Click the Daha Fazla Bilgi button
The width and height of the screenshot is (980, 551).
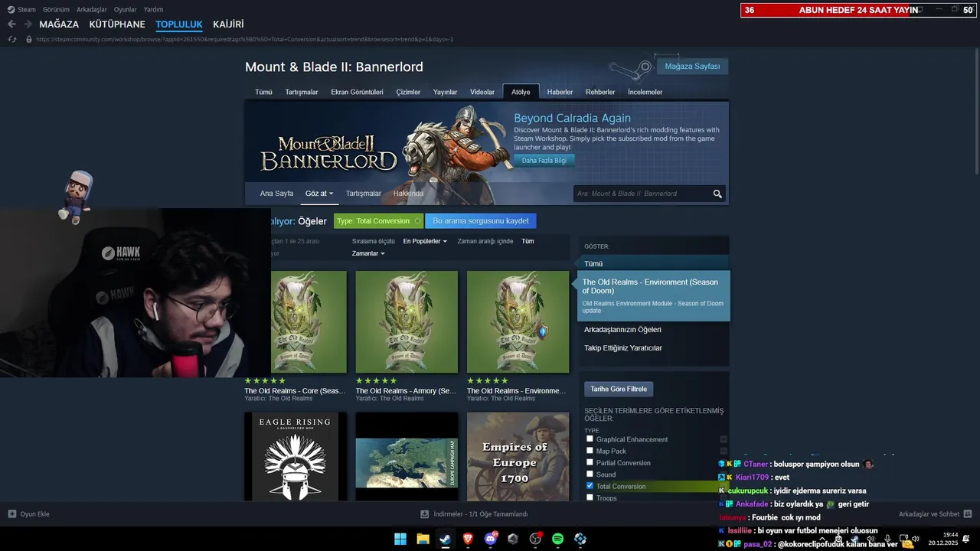544,161
